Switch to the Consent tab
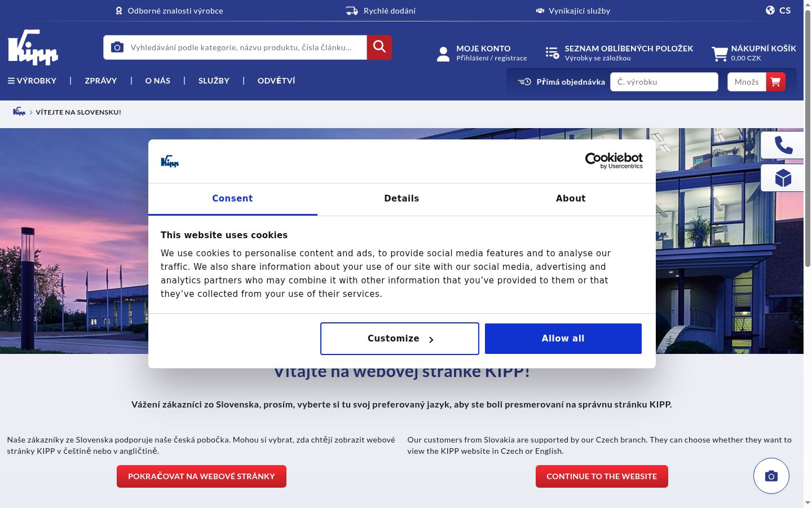 [232, 199]
